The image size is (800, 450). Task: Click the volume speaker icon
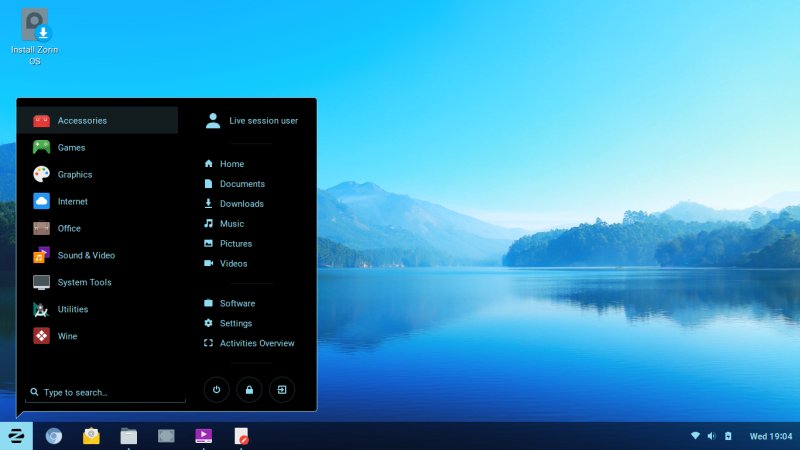(711, 436)
